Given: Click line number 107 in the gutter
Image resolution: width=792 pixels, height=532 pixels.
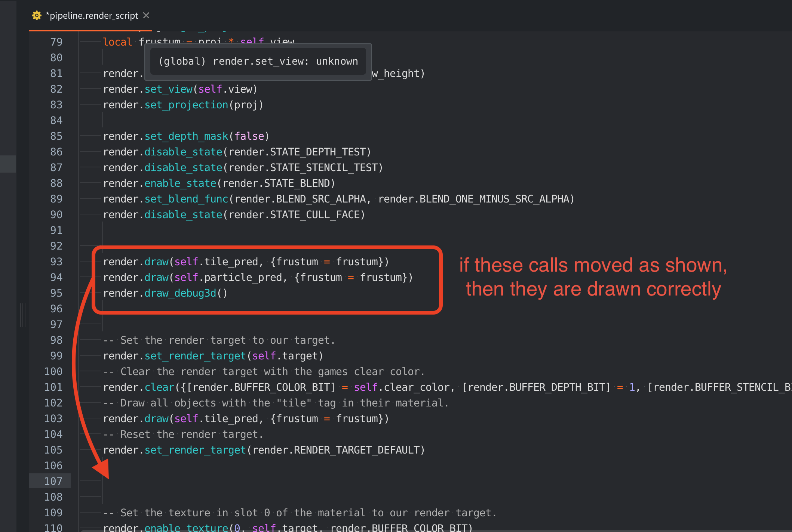Looking at the screenshot, I should tap(53, 481).
